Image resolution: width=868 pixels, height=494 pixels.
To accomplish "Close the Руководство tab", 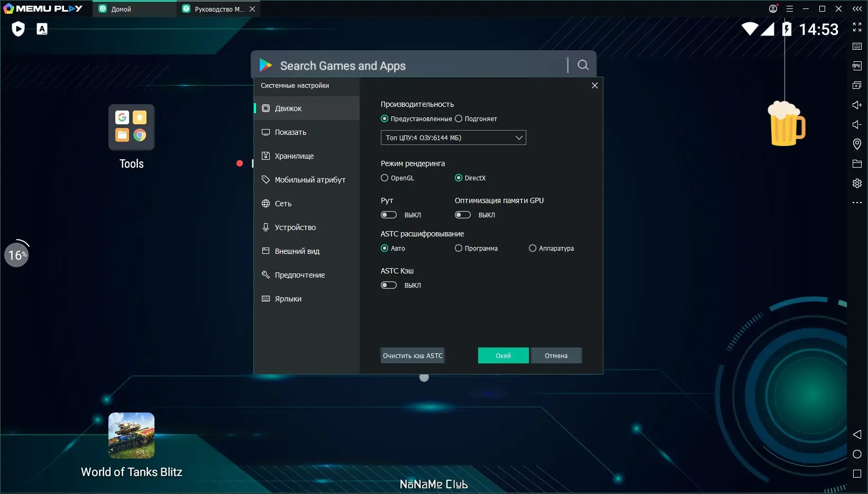I will click(x=252, y=9).
